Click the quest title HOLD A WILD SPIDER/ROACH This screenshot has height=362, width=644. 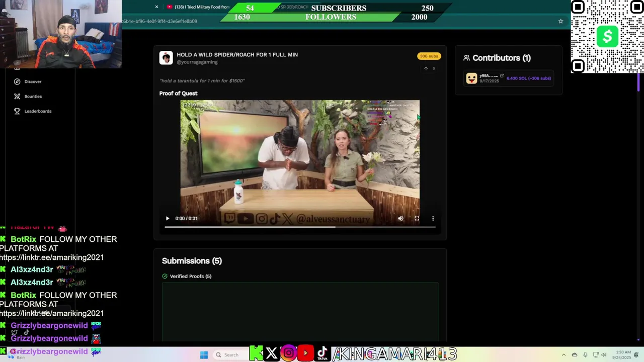(x=237, y=54)
